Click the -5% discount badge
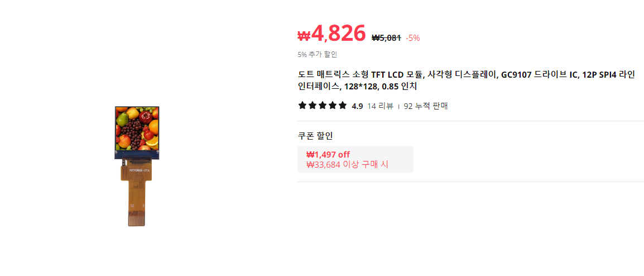 point(413,38)
